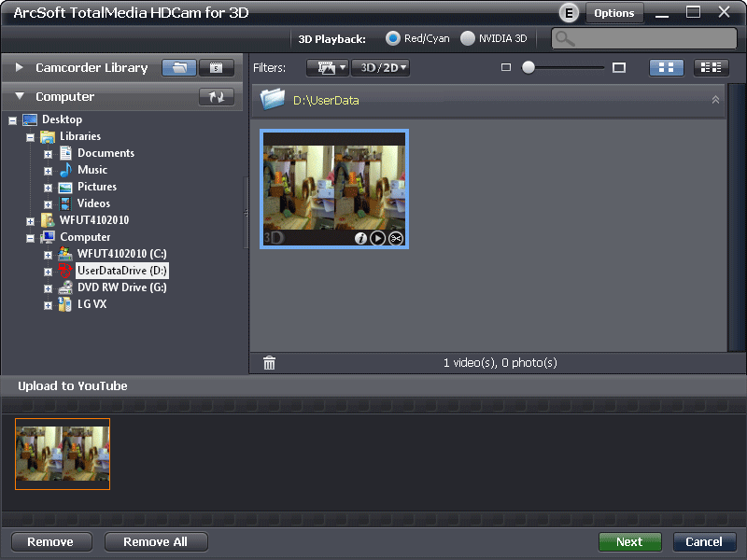Click the Upload to YouTube heading

(x=73, y=386)
